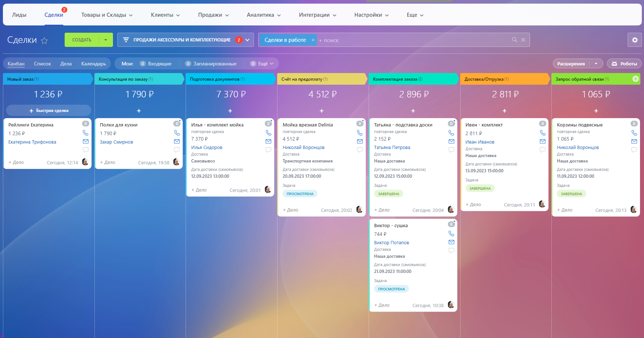
Task: Click the search magnifier icon
Action: 514,40
